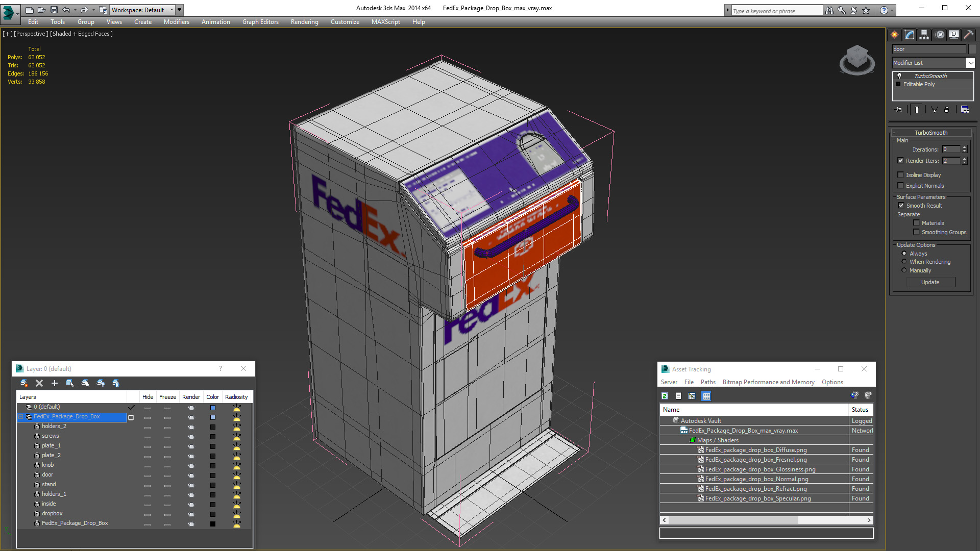Click Freeze/Unfreeze All Layers icon
The height and width of the screenshot is (551, 980).
[x=116, y=383]
